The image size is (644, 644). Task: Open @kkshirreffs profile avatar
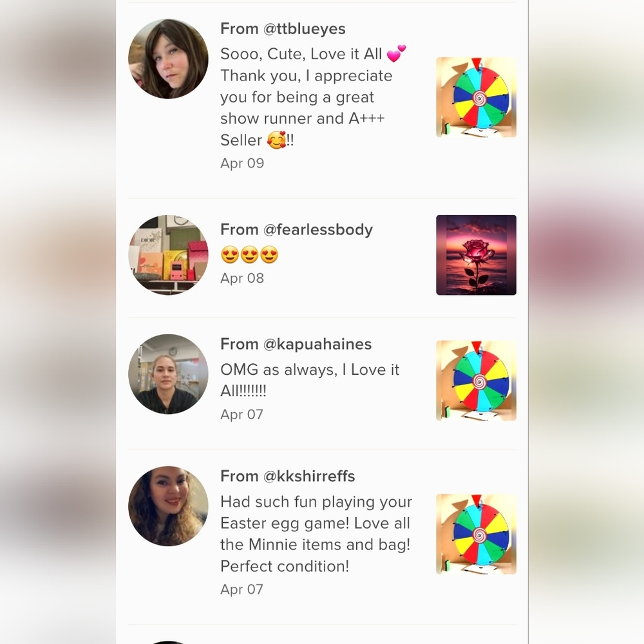168,506
